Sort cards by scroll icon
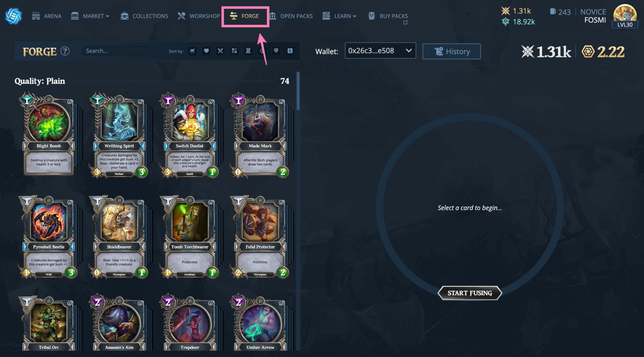 (x=248, y=51)
